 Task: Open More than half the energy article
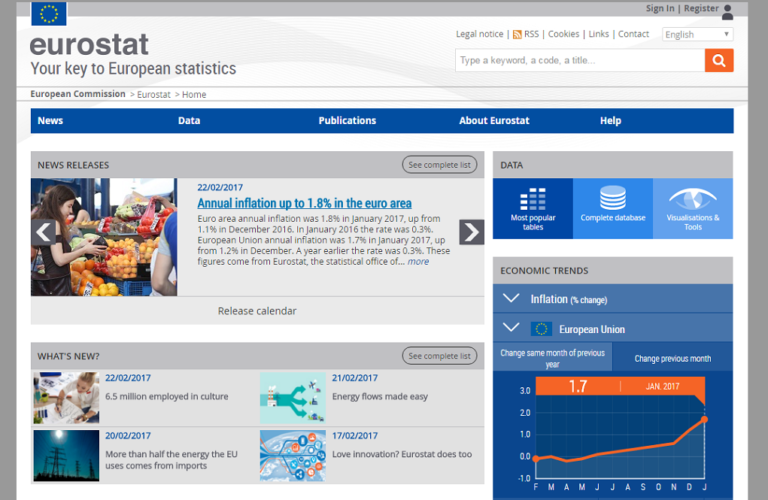(171, 460)
